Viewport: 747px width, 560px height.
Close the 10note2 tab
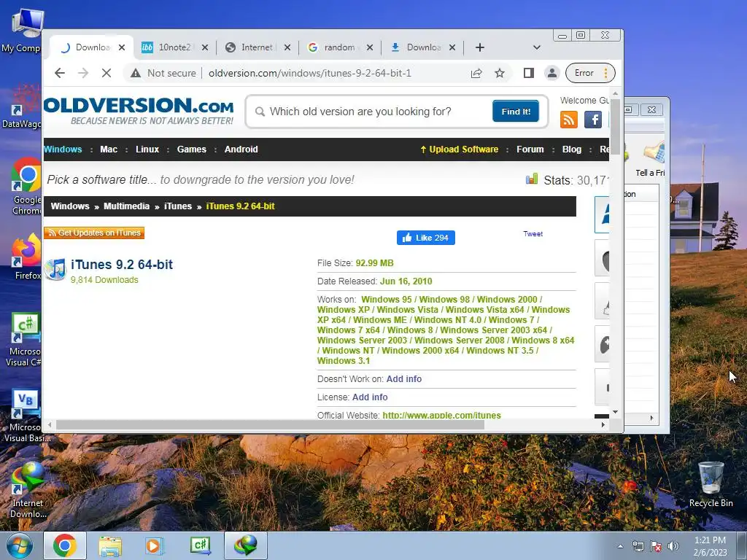tap(204, 47)
